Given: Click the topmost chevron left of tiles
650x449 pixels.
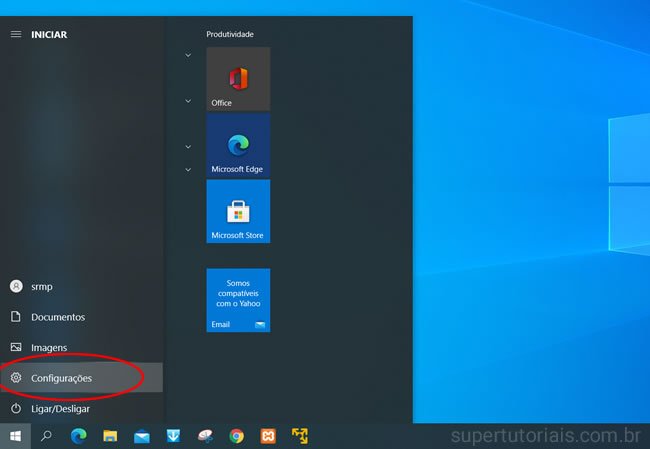Looking at the screenshot, I should [x=188, y=55].
